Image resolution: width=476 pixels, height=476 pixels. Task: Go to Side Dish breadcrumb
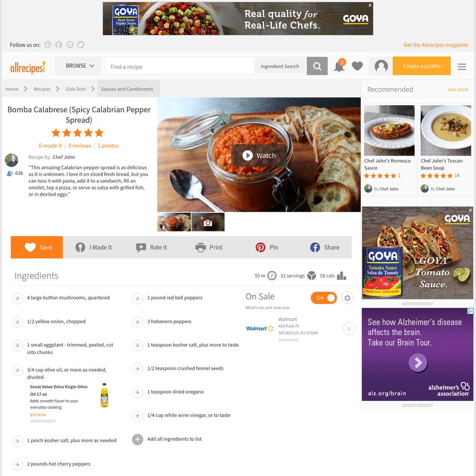[x=76, y=89]
